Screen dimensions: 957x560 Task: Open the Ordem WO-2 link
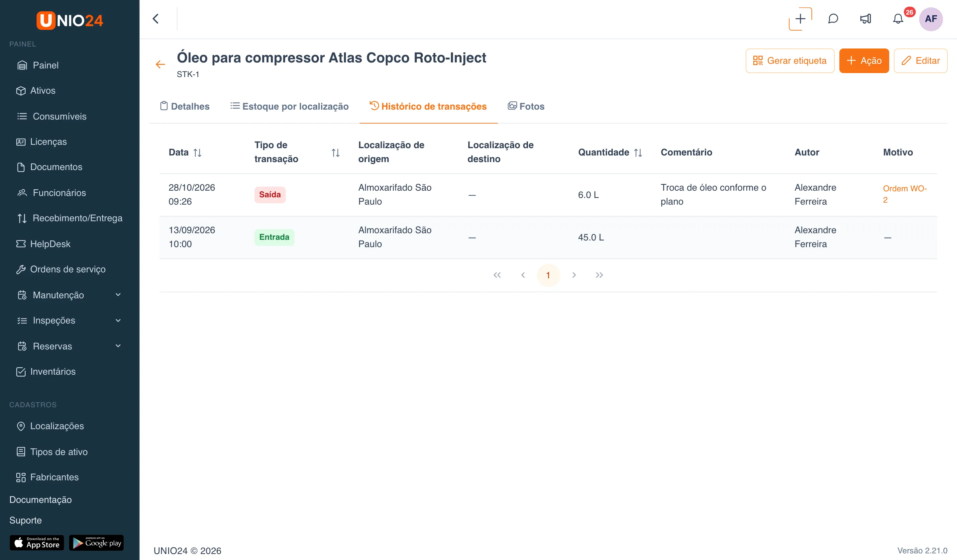(x=904, y=194)
